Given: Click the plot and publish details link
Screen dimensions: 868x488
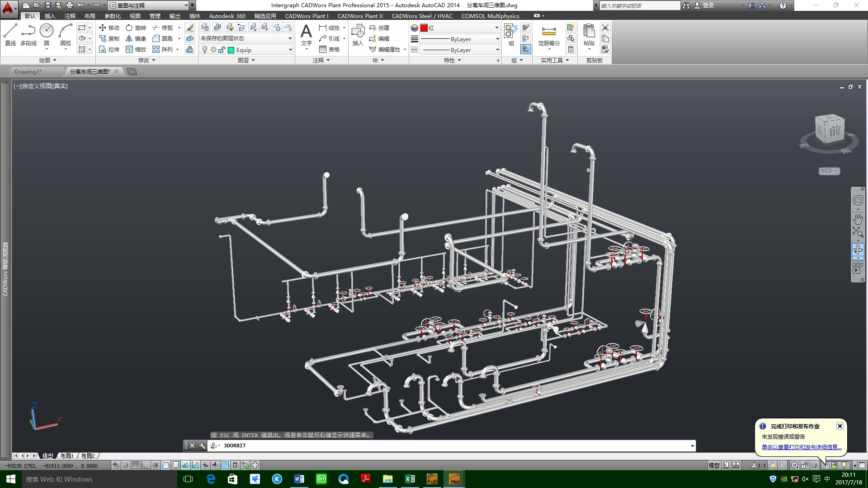Looking at the screenshot, I should [x=801, y=447].
